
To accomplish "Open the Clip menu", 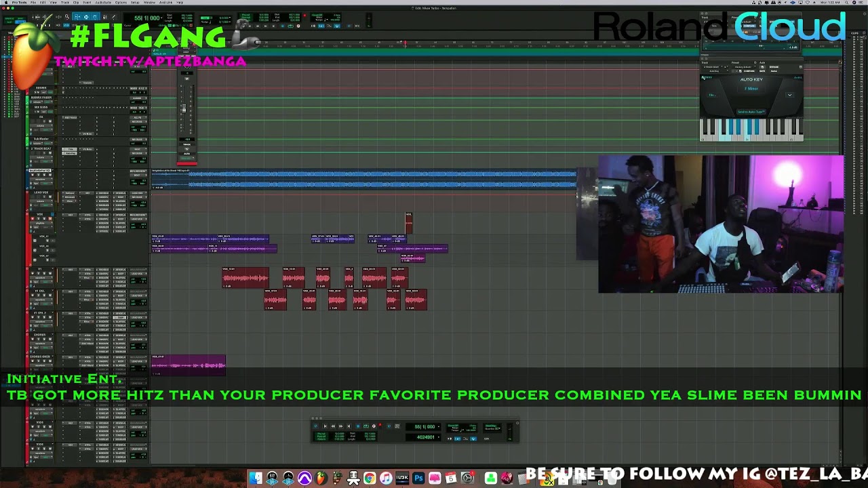I will 76,3.
